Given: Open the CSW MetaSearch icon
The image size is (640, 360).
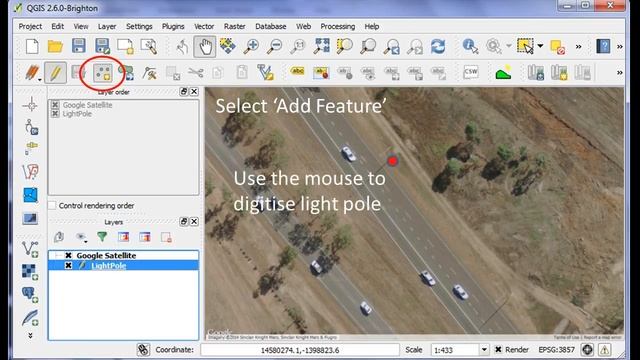Looking at the screenshot, I should 471,72.
